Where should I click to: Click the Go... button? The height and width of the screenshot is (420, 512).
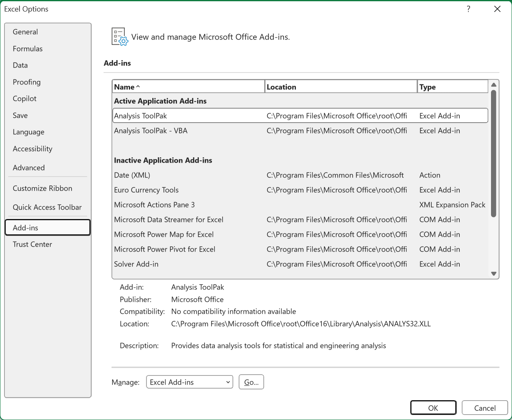[251, 382]
